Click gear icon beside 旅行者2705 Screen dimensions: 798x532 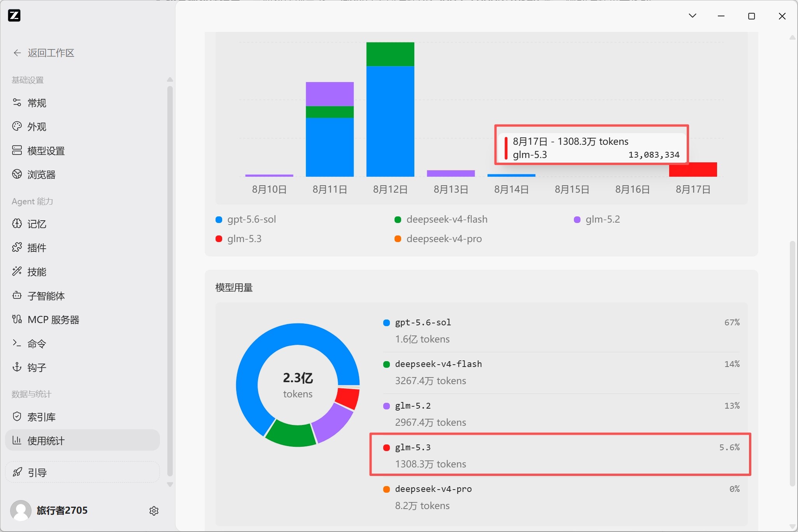(x=154, y=511)
